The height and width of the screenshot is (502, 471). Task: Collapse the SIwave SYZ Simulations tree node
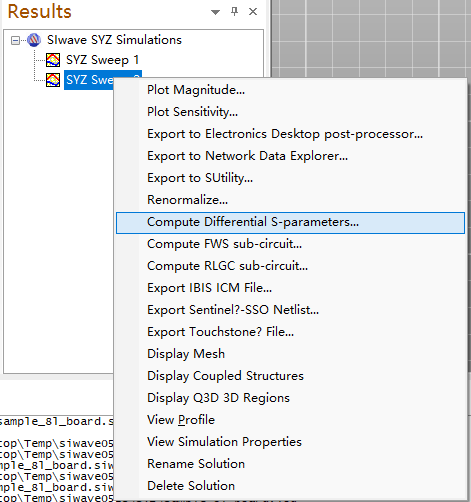pyautogui.click(x=15, y=41)
